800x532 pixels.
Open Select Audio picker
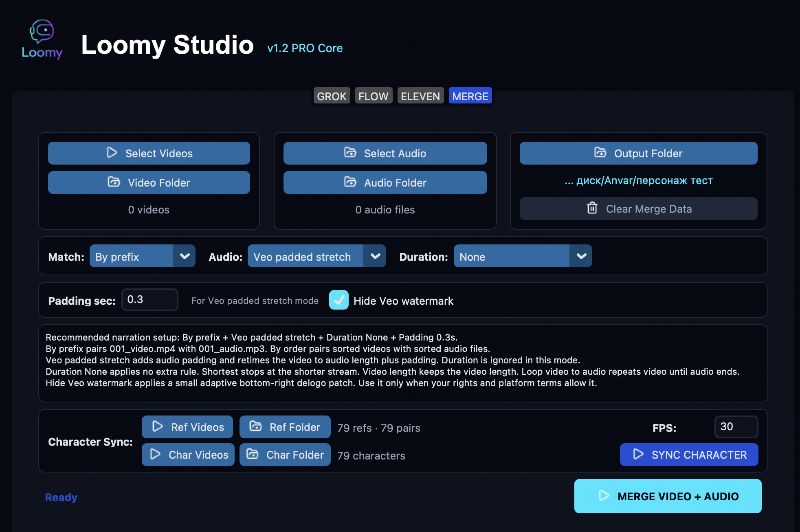[385, 153]
